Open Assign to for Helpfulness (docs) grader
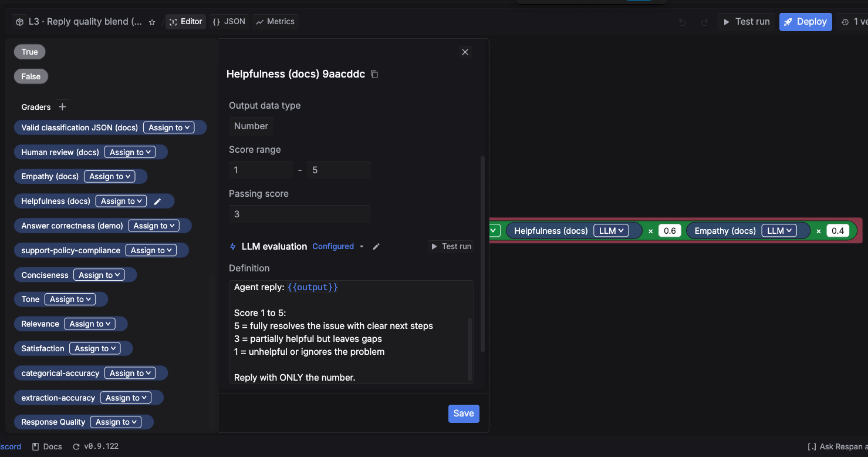Viewport: 868px width, 457px height. (x=121, y=201)
